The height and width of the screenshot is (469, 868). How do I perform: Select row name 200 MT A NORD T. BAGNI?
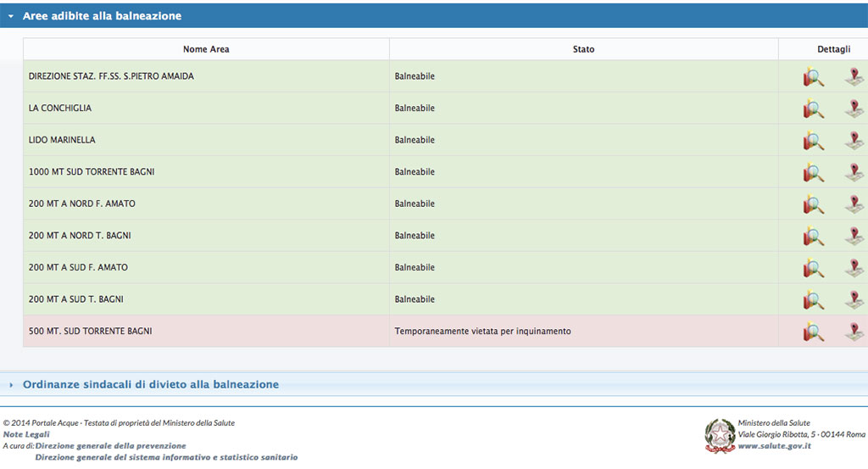(x=80, y=235)
